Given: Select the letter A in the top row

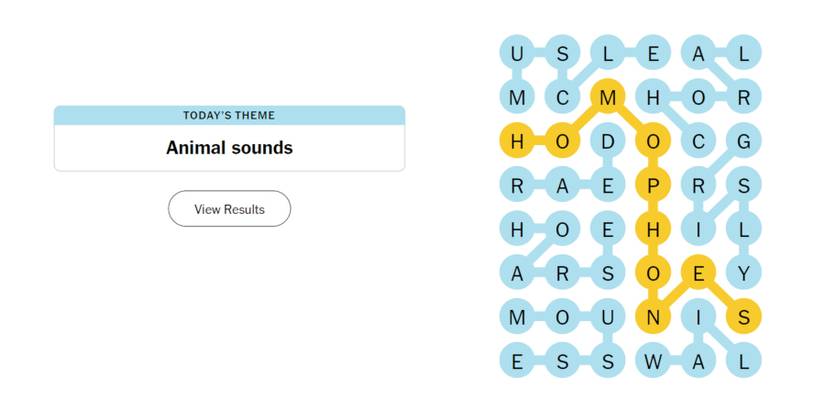Looking at the screenshot, I should pyautogui.click(x=698, y=53).
